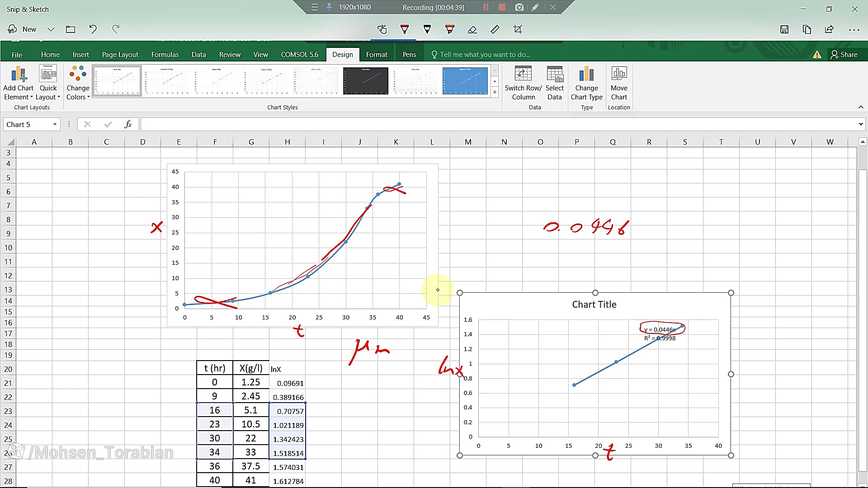Open the Ruler tool
Viewport: 868px width, 488px height.
[495, 29]
